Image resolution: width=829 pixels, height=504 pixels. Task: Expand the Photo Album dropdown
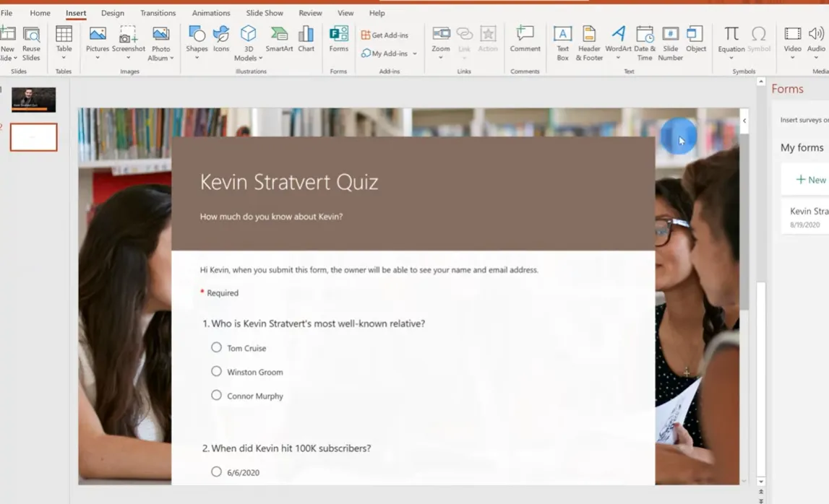(x=172, y=58)
